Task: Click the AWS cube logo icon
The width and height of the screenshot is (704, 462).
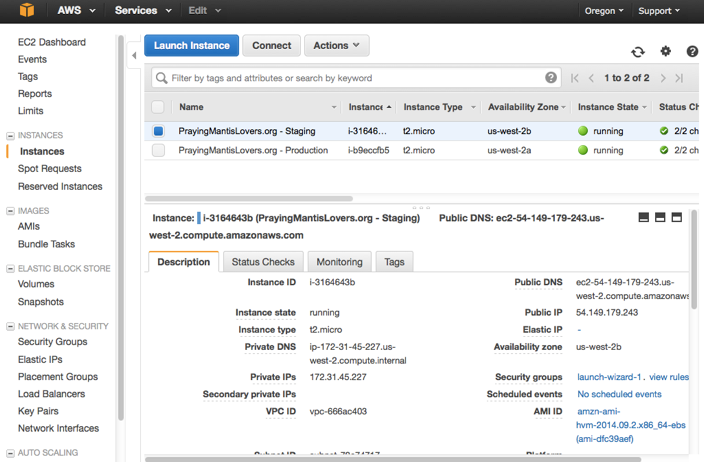Action: pyautogui.click(x=26, y=11)
